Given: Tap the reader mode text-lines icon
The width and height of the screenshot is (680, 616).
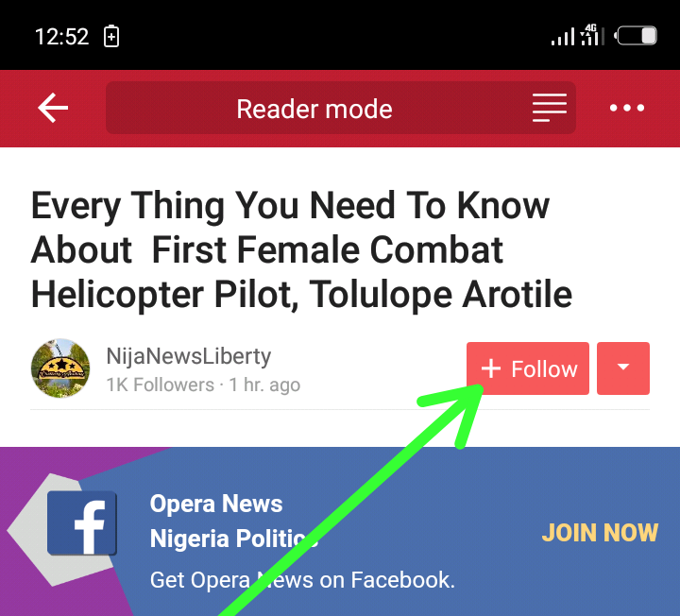Looking at the screenshot, I should (x=550, y=108).
